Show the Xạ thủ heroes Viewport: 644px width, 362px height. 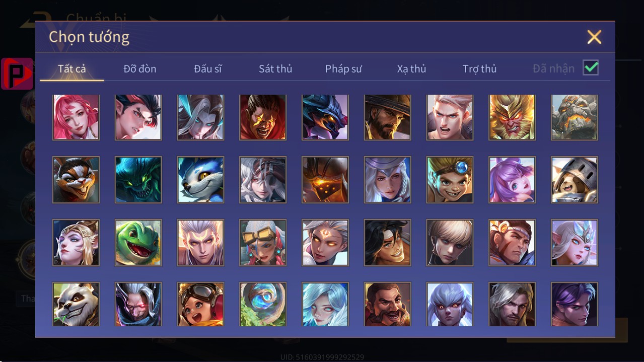tap(411, 69)
